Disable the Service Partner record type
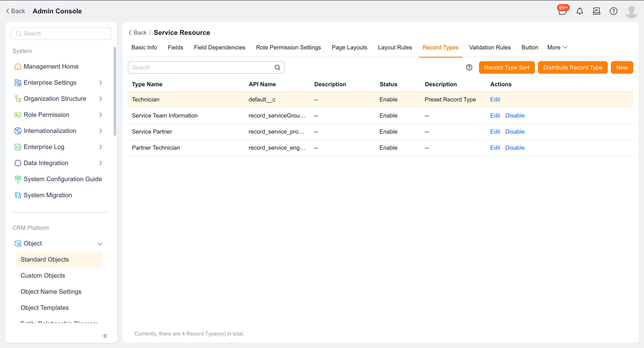Image resolution: width=644 pixels, height=348 pixels. coord(515,132)
